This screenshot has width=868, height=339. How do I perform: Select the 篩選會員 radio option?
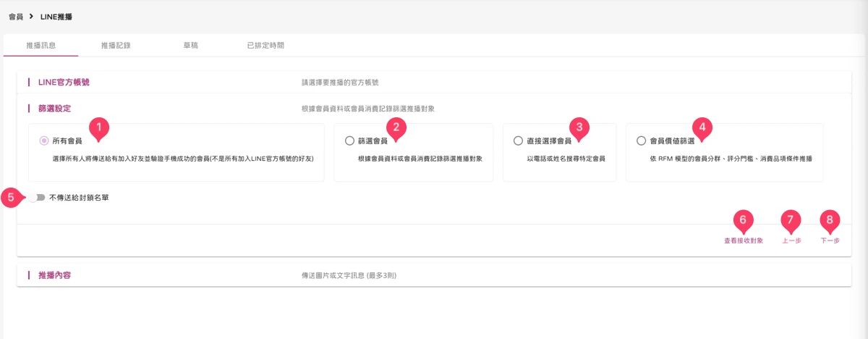350,141
